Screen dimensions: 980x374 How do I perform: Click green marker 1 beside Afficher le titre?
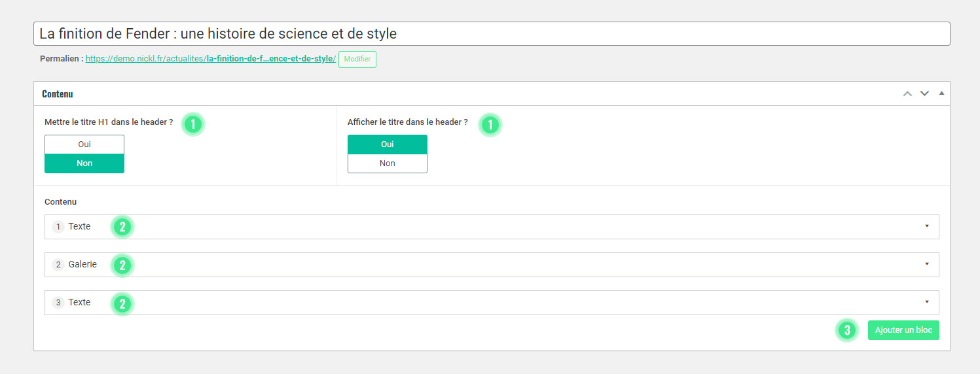click(490, 124)
